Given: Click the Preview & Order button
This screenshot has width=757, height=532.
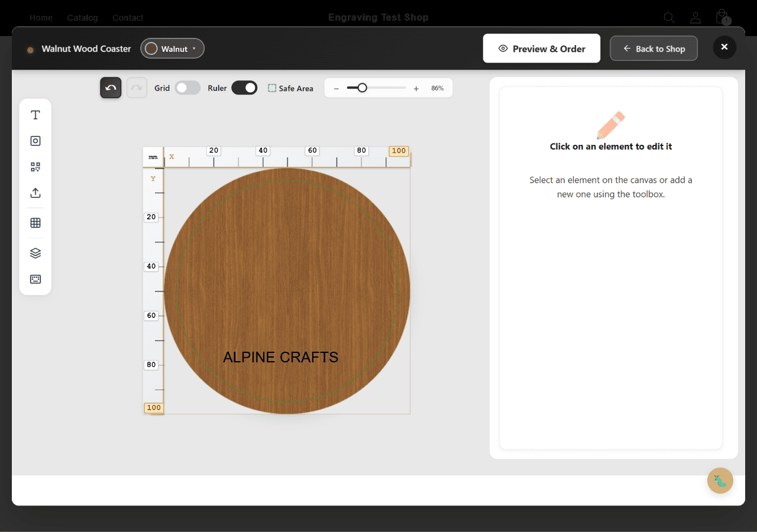Looking at the screenshot, I should coord(541,48).
